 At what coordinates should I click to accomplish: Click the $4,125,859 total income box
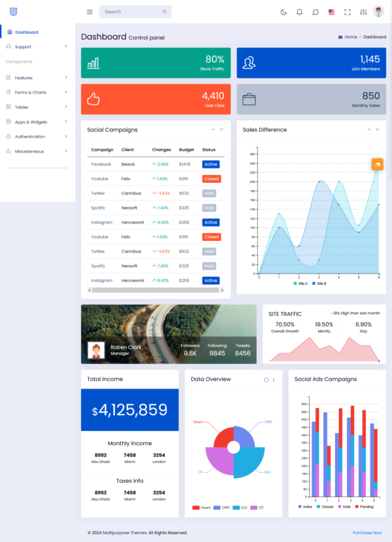[x=130, y=410]
